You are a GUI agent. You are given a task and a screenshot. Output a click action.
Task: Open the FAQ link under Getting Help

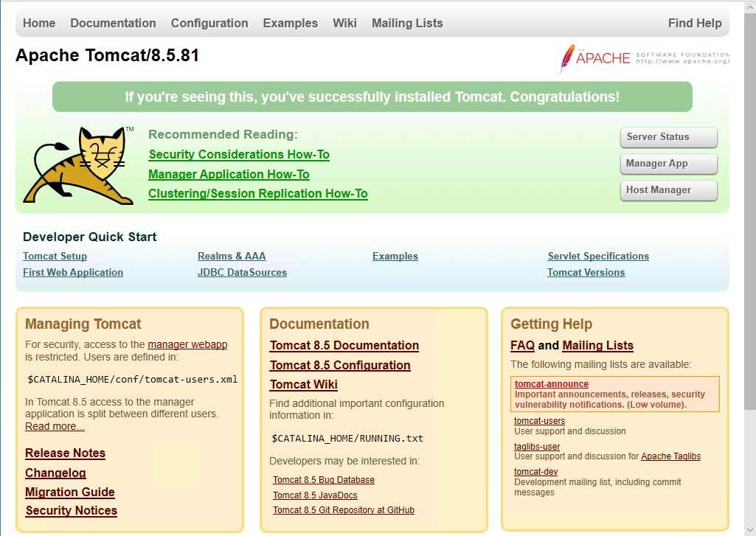coord(523,346)
